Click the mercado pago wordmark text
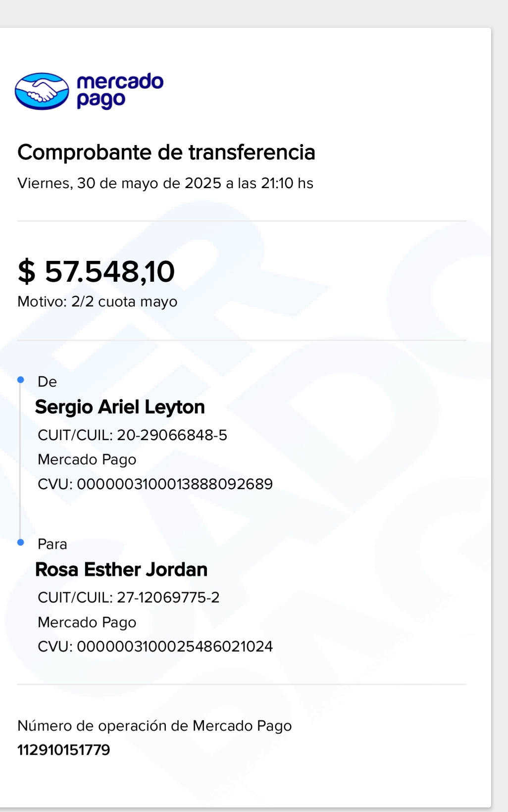The height and width of the screenshot is (812, 508). point(120,91)
